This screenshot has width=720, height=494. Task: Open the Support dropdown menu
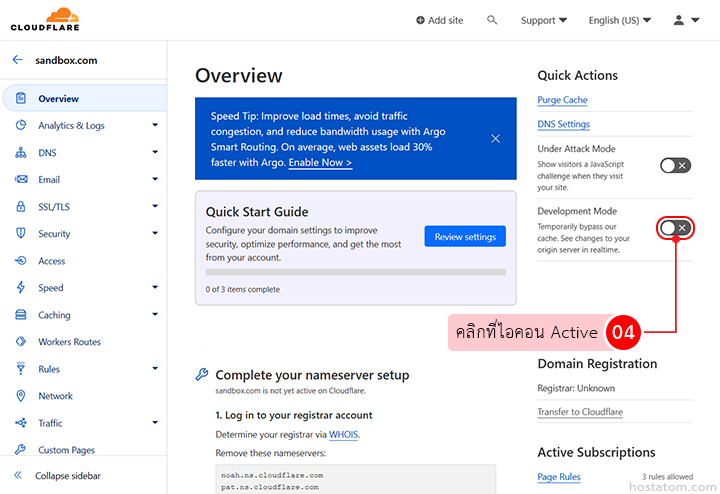click(543, 20)
